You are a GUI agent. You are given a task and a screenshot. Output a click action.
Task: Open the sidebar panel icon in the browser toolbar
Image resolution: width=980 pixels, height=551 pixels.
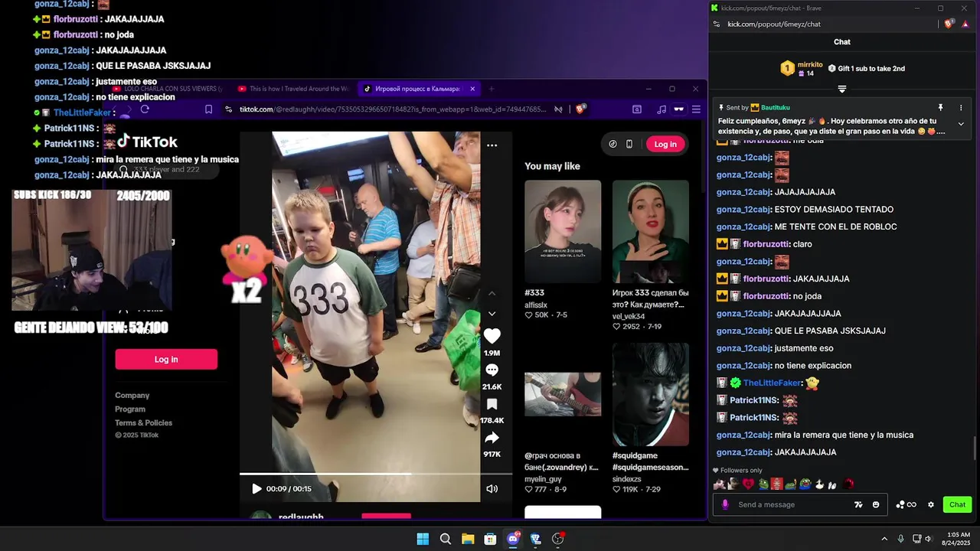636,109
